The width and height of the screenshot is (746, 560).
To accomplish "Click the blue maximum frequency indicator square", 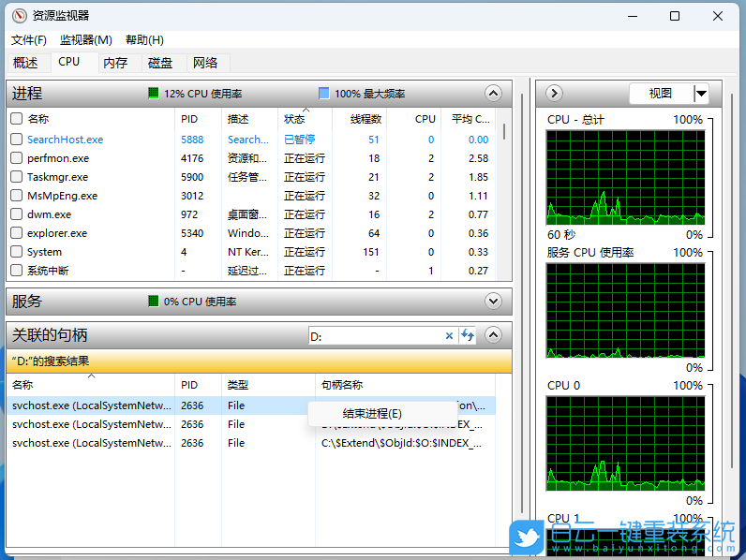I will click(x=324, y=94).
